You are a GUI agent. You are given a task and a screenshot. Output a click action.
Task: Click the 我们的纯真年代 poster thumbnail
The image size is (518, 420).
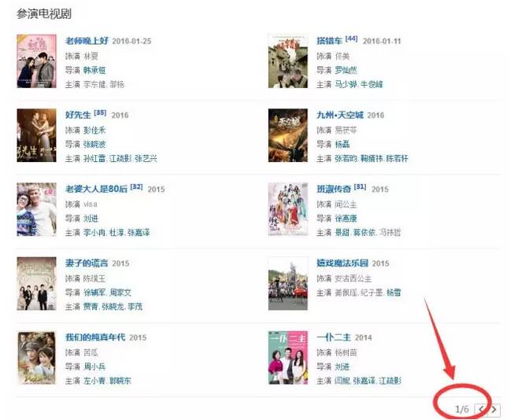click(37, 358)
